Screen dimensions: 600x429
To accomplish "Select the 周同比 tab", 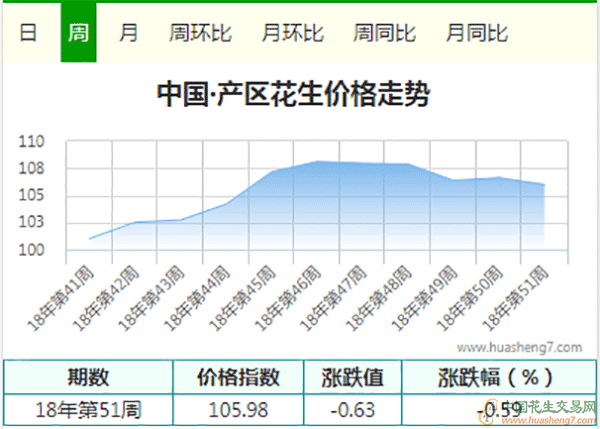I will tap(384, 32).
